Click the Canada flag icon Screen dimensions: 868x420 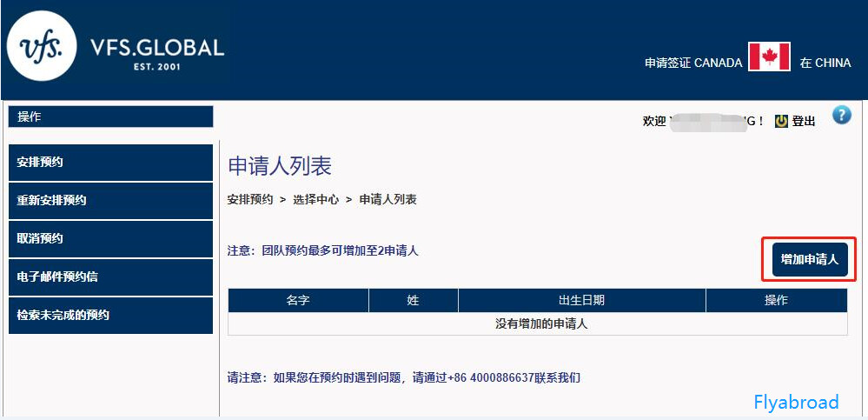click(x=769, y=57)
